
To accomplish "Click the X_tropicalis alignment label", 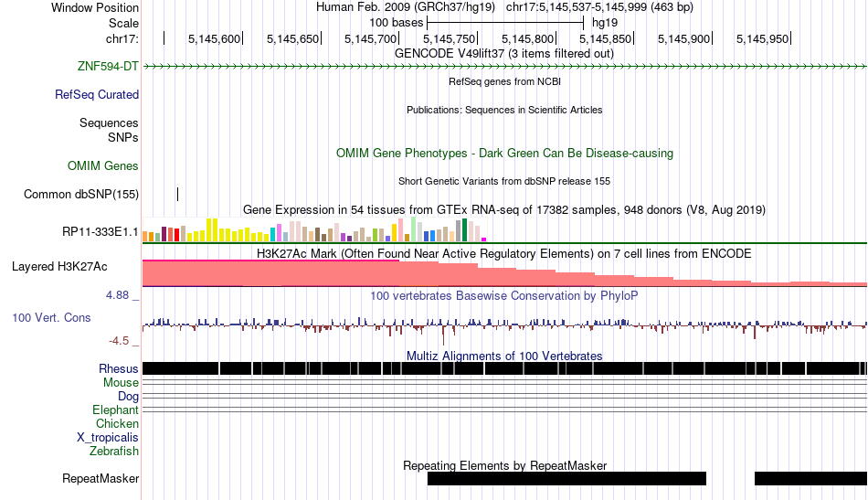I will coord(108,438).
